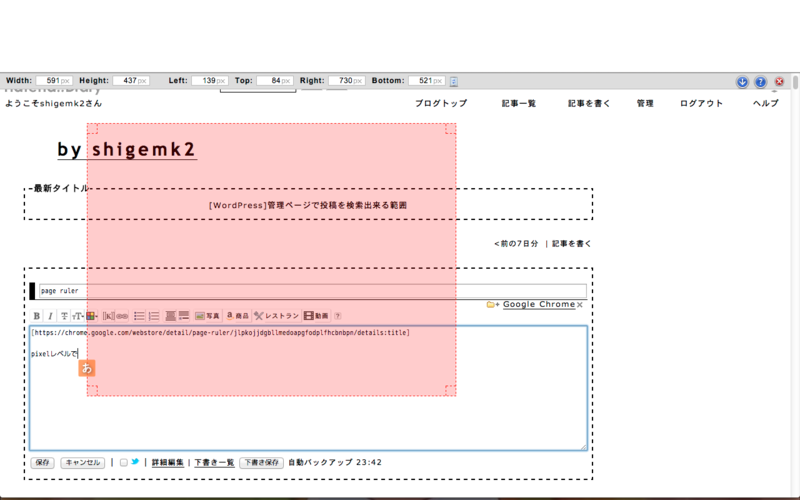Go to <前の7日分 link

516,244
